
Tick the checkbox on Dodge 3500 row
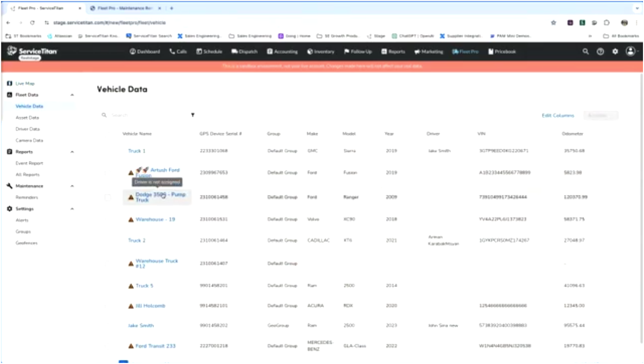(108, 197)
